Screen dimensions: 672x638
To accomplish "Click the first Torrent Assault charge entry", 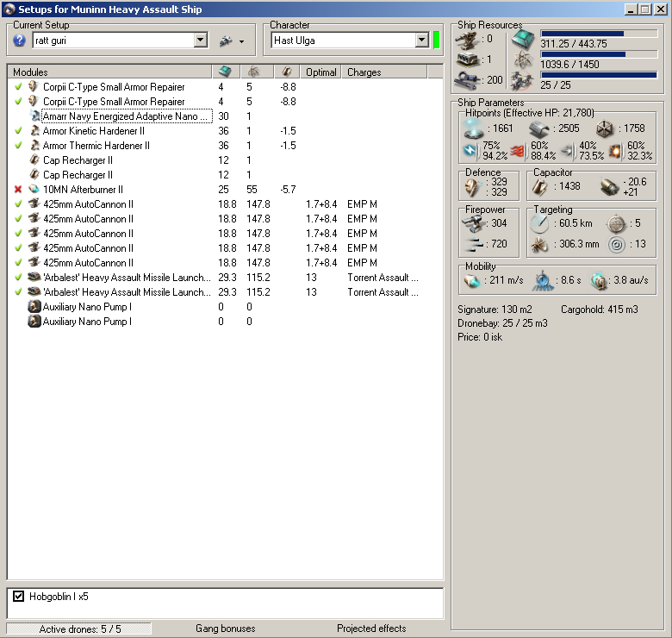I will (383, 278).
